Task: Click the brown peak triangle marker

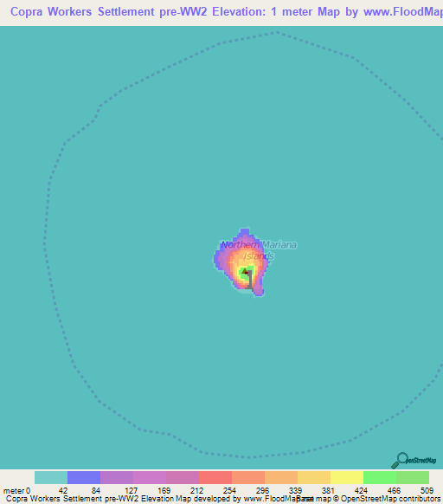Action: click(x=245, y=271)
